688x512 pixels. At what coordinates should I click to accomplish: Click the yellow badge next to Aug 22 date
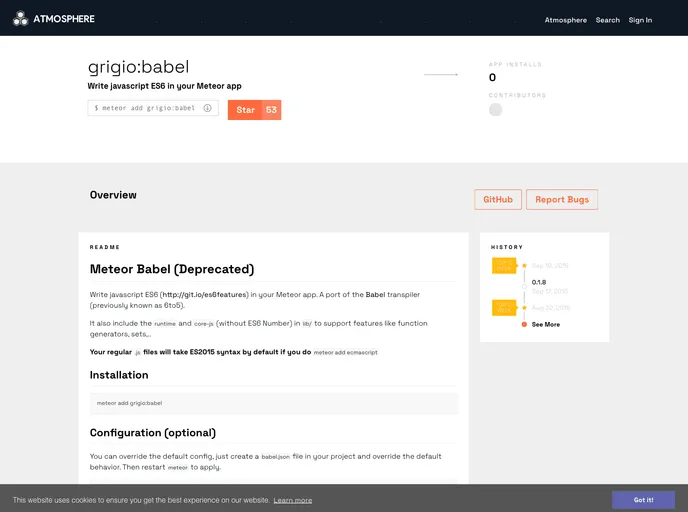tap(504, 308)
